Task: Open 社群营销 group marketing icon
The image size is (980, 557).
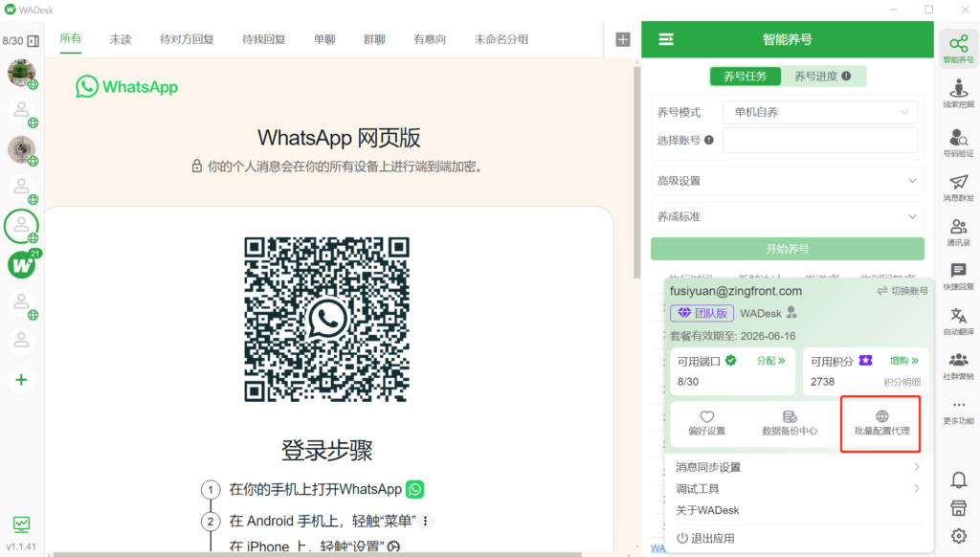Action: 958,365
